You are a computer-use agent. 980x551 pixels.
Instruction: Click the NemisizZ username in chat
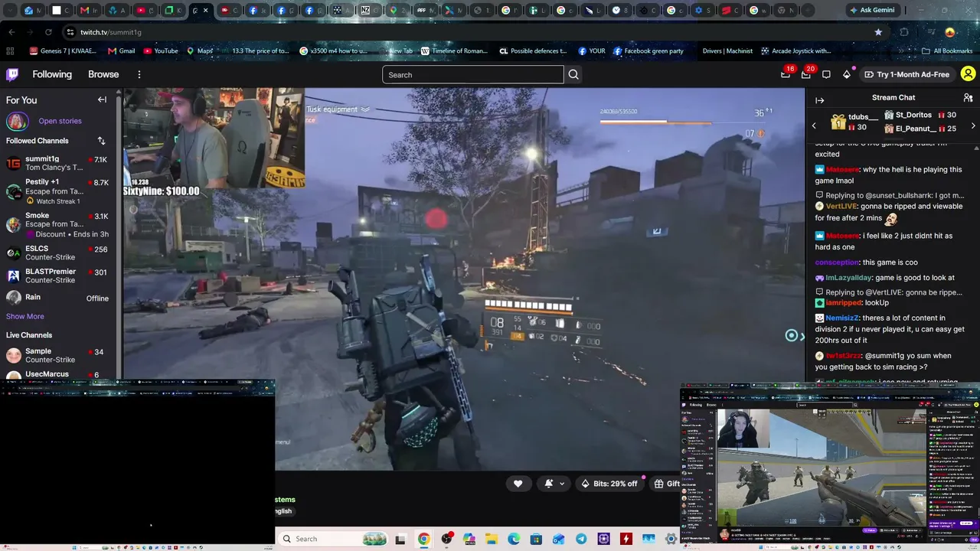(x=843, y=318)
